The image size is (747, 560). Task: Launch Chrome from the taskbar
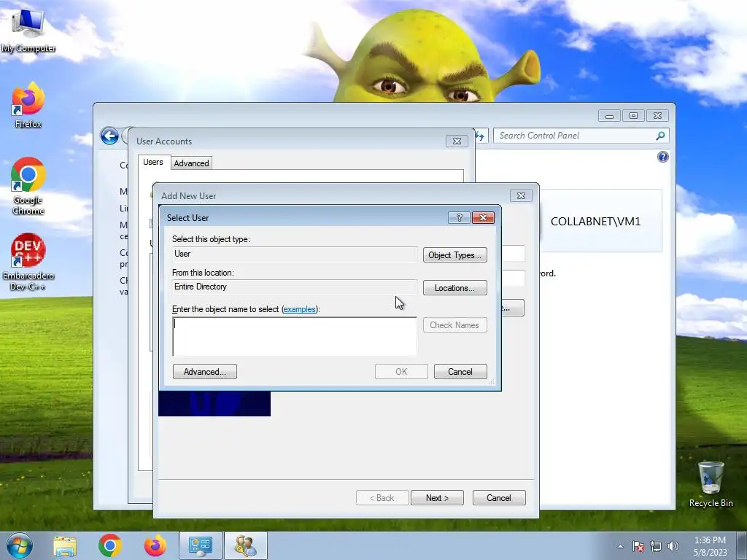point(110,545)
